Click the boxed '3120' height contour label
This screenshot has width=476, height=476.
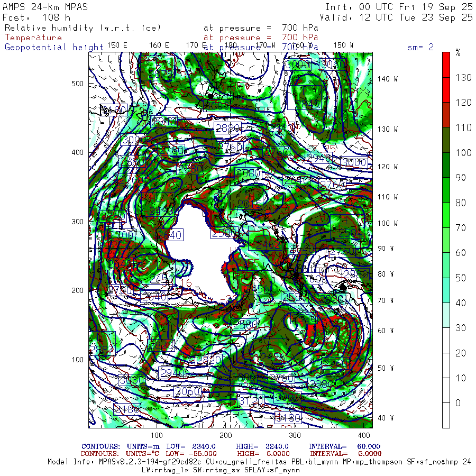[251, 401]
